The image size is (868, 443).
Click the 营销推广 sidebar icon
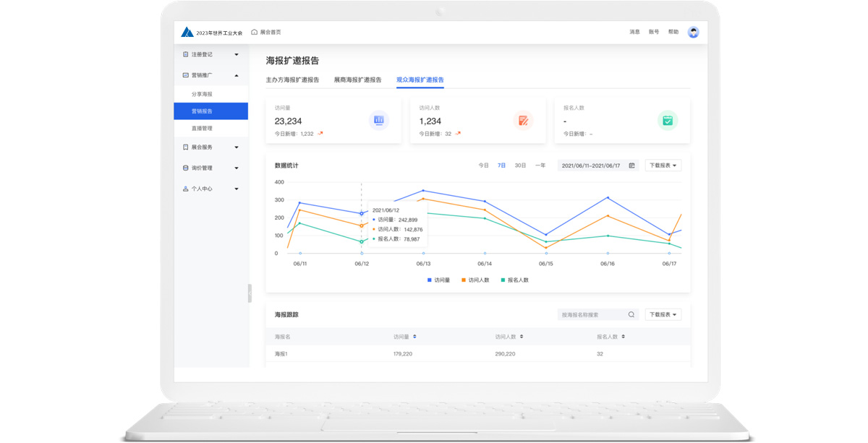coord(186,75)
